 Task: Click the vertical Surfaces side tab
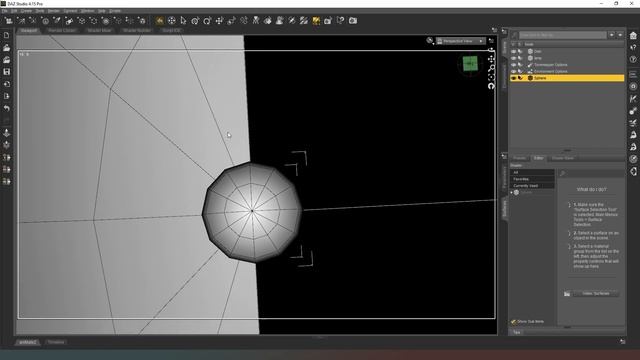pyautogui.click(x=504, y=209)
